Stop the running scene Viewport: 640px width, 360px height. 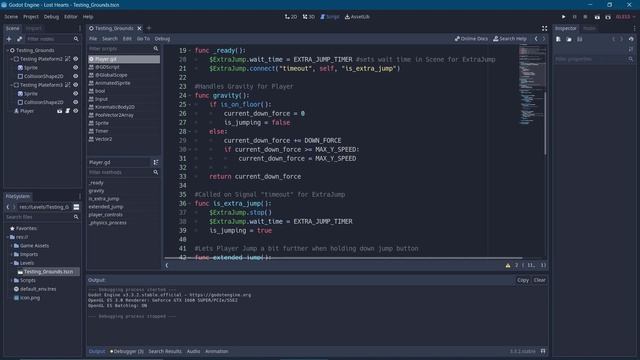point(585,17)
